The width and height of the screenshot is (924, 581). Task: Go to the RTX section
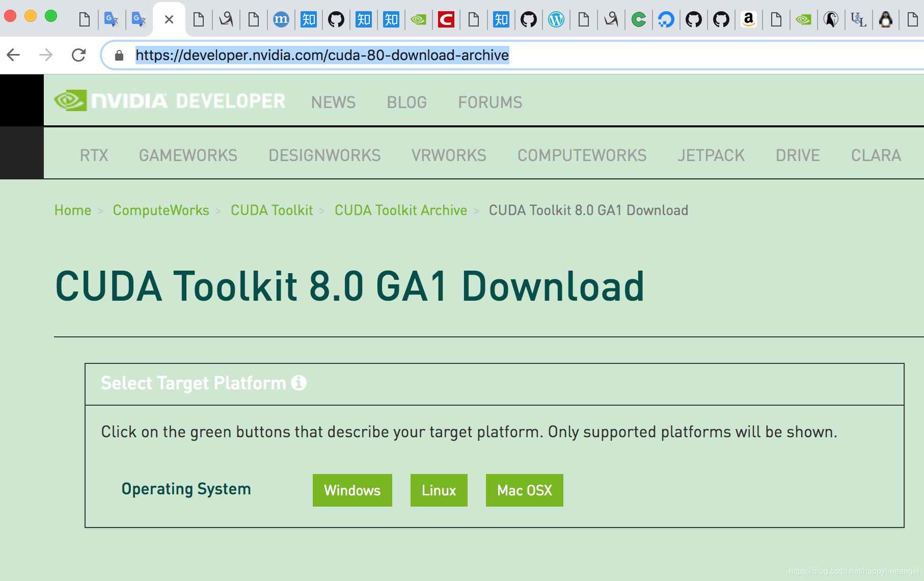click(94, 155)
